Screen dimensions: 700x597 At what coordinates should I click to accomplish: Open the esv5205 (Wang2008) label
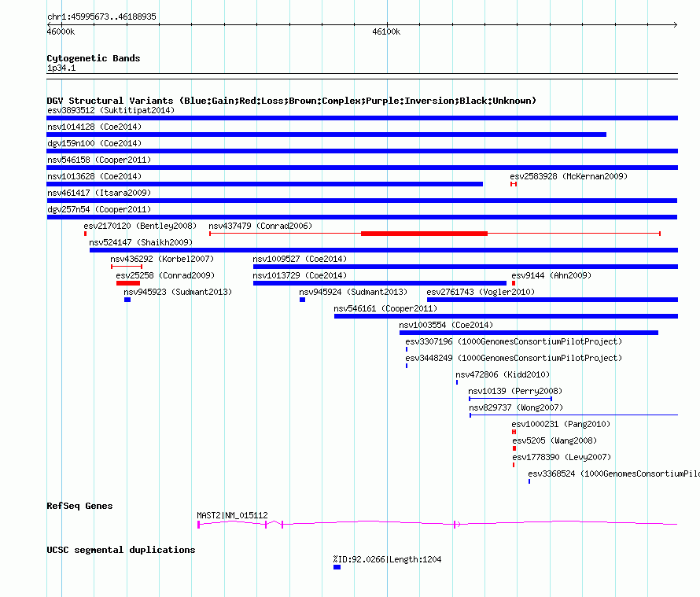554,440
